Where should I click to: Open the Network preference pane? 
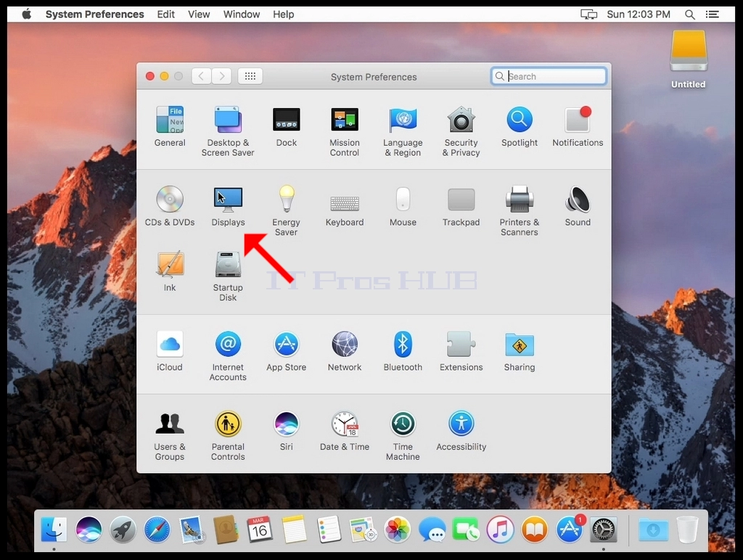pos(345,344)
